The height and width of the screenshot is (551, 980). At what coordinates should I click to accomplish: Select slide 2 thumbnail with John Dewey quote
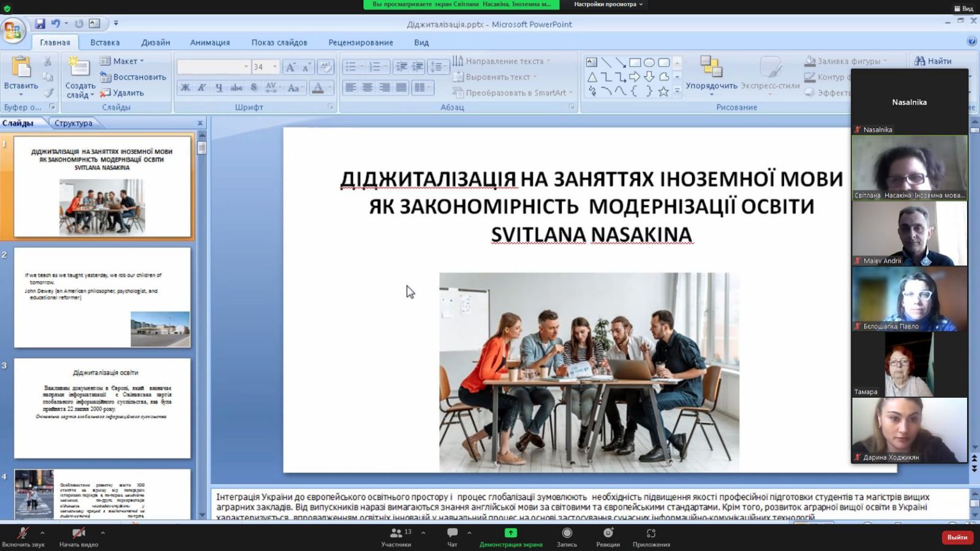pos(102,297)
